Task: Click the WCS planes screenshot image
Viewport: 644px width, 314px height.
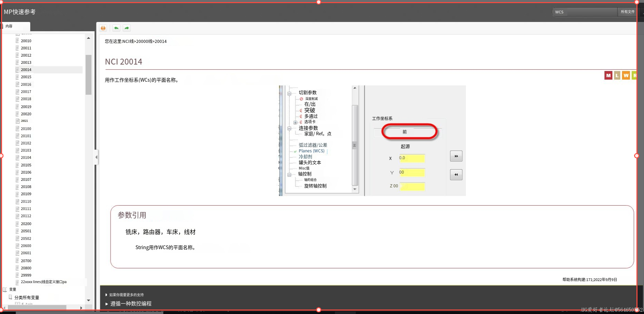Action: (372, 141)
